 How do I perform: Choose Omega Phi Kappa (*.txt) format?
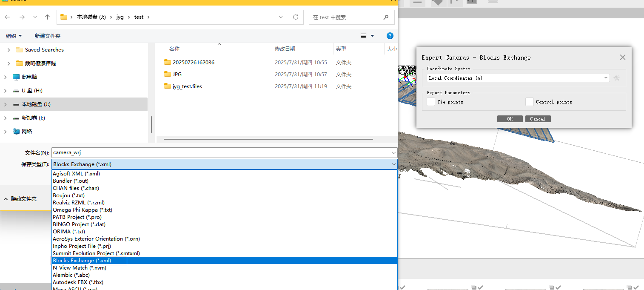coord(82,210)
